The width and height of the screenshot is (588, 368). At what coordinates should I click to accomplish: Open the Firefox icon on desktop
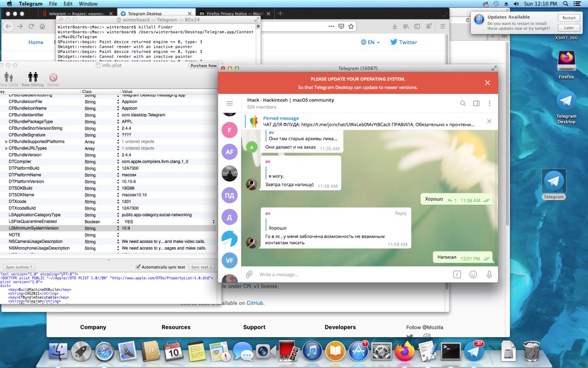point(566,65)
